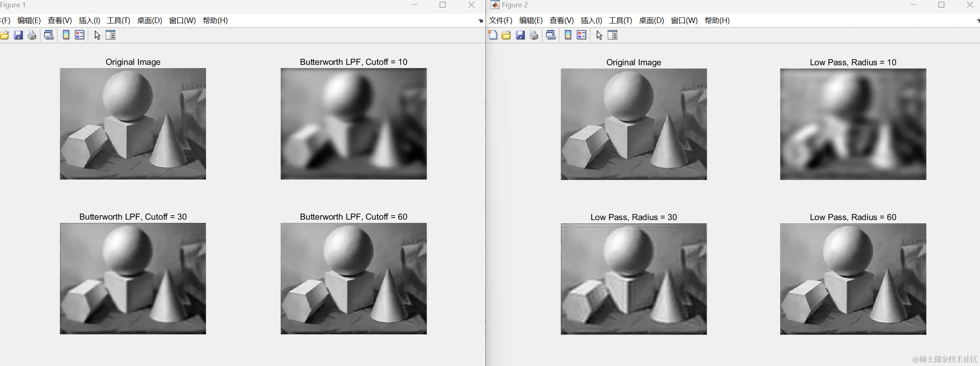Viewport: 980px width, 366px height.
Task: Click 'Original Image' title in Figure 2
Action: point(634,62)
